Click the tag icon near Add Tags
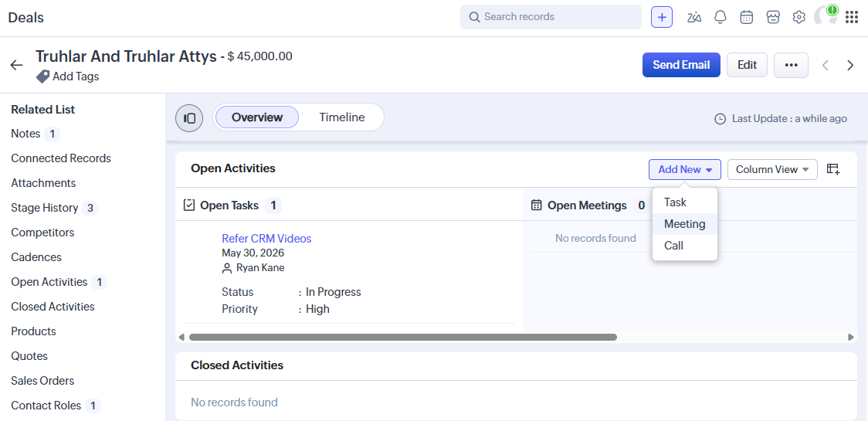This screenshot has width=868, height=421. coord(42,76)
